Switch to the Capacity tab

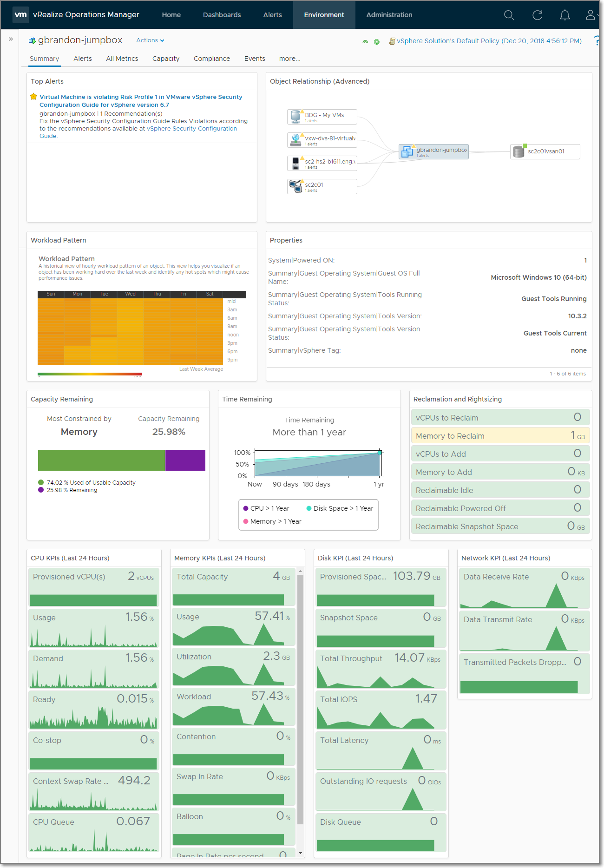[166, 59]
